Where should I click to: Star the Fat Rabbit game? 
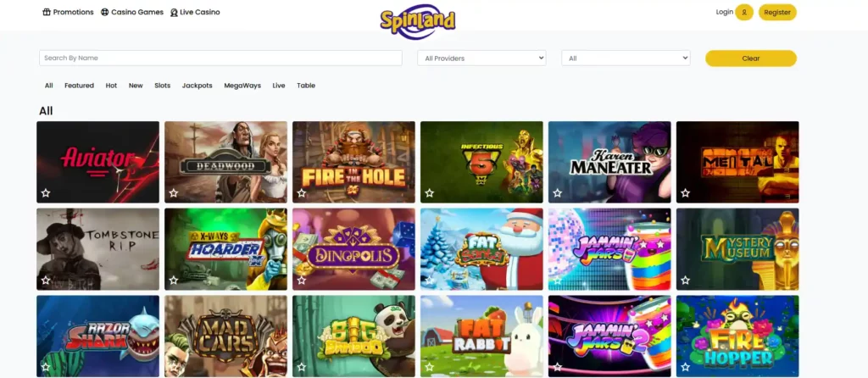tap(429, 366)
